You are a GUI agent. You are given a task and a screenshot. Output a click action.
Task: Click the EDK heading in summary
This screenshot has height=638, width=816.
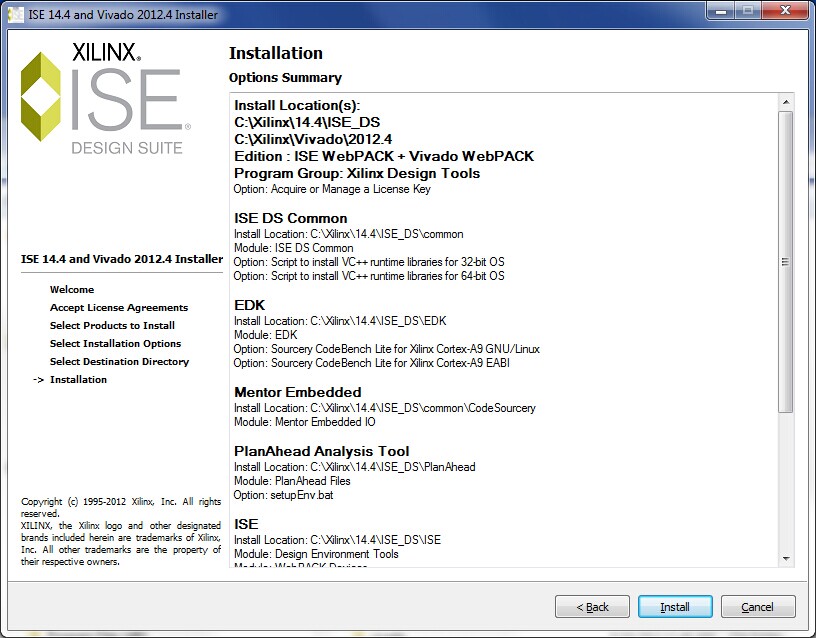[249, 305]
